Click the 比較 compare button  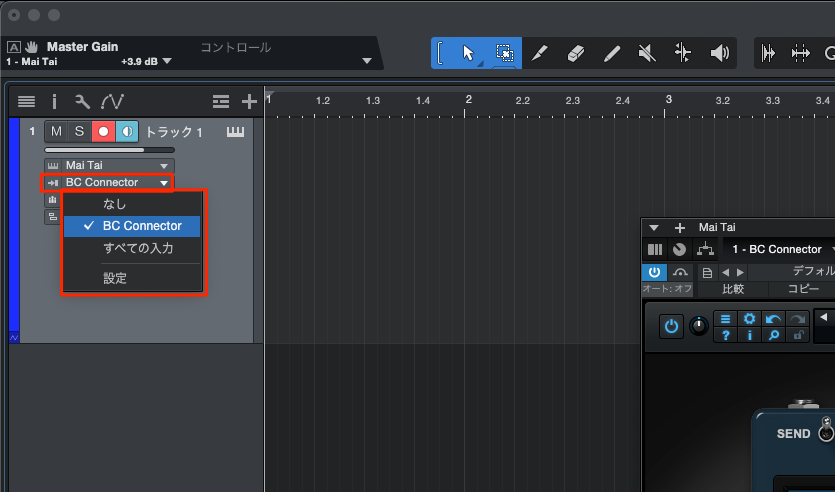(x=733, y=289)
